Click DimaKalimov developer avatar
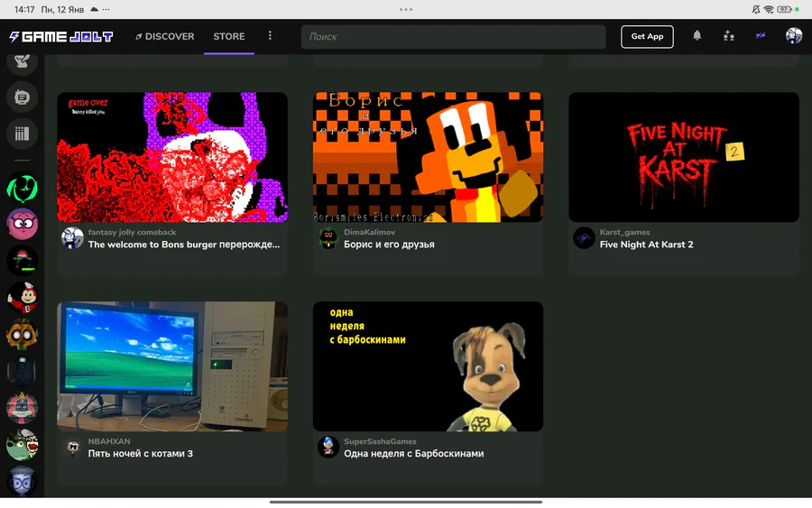812x508 pixels. [x=328, y=238]
